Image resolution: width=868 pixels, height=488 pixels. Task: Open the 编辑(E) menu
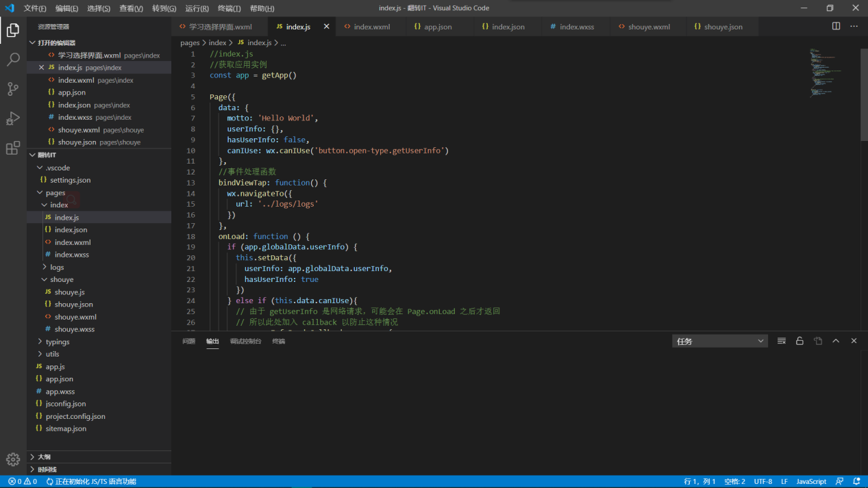click(x=67, y=8)
